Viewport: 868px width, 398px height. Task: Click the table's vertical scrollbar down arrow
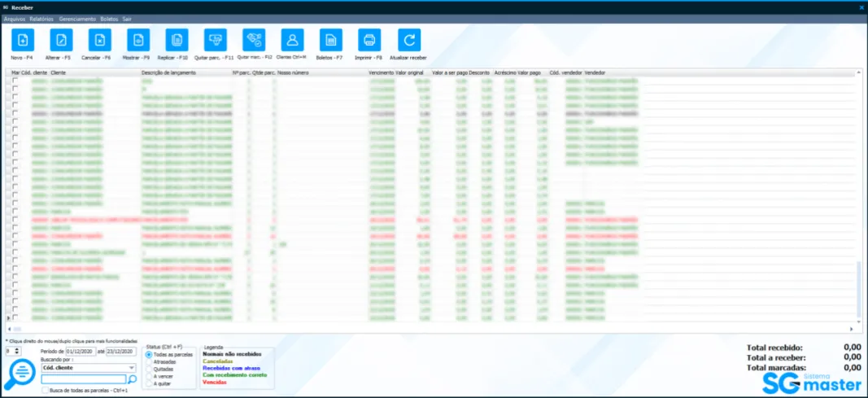click(x=859, y=321)
